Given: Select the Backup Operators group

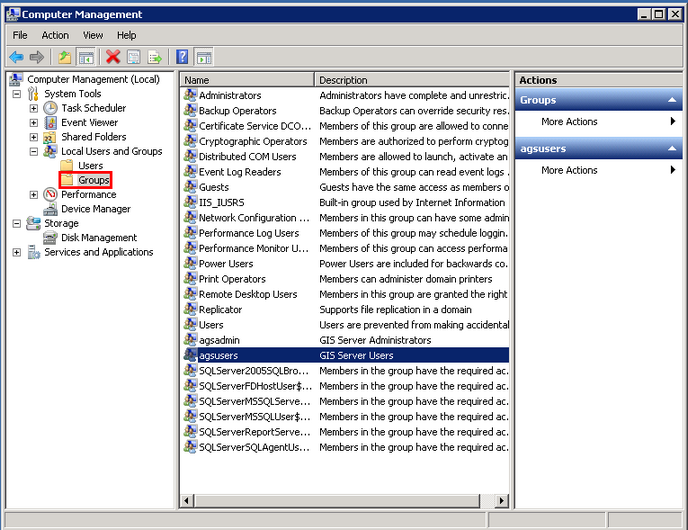Looking at the screenshot, I should (237, 111).
